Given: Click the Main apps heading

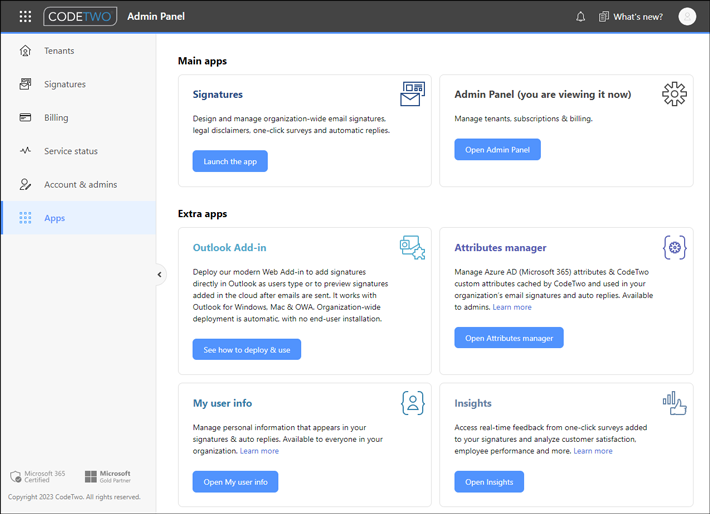Looking at the screenshot, I should point(202,61).
